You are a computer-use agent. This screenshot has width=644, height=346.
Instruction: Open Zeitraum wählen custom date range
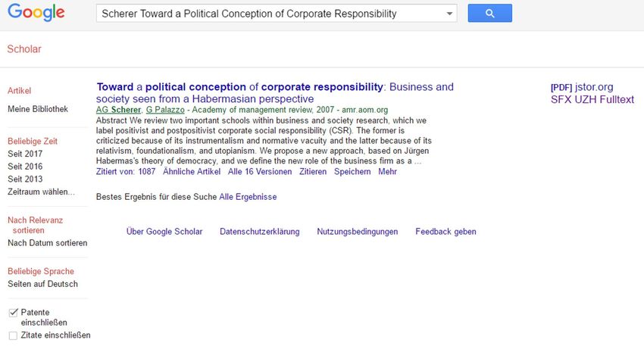41,192
